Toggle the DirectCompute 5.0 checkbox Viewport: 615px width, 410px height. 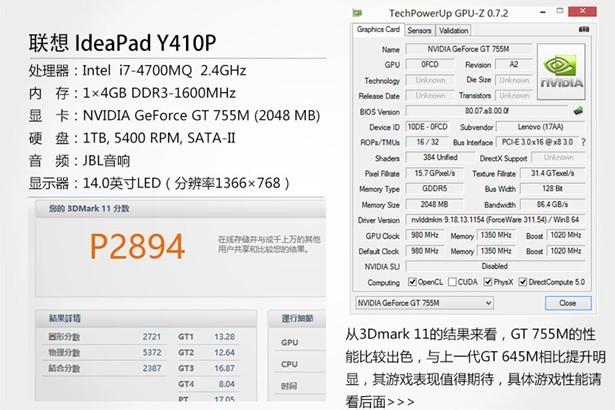[522, 282]
